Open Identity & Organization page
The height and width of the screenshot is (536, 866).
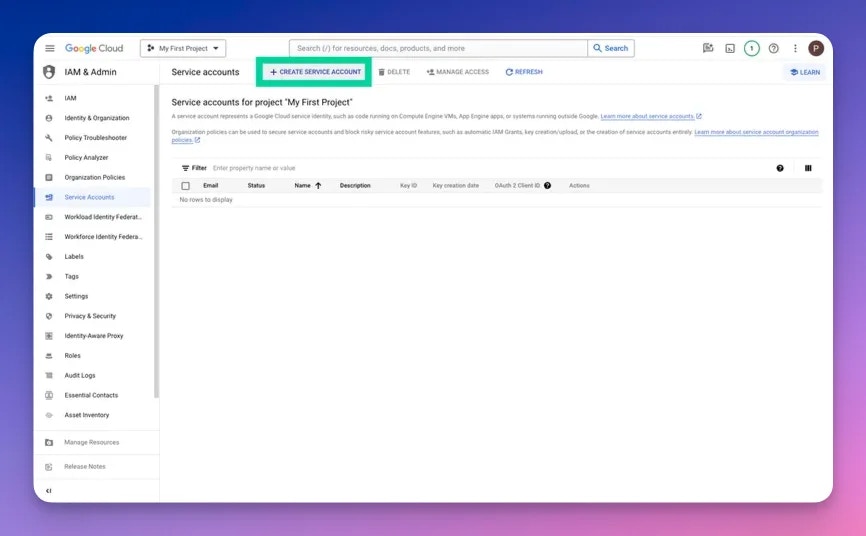(x=92, y=118)
